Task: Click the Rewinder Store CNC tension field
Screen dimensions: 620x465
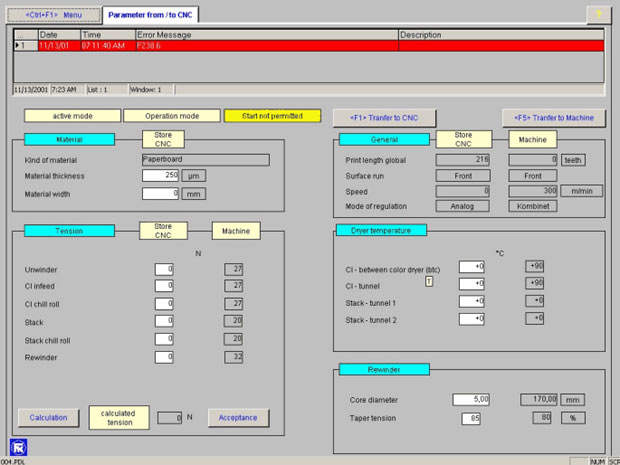Action: coord(164,357)
